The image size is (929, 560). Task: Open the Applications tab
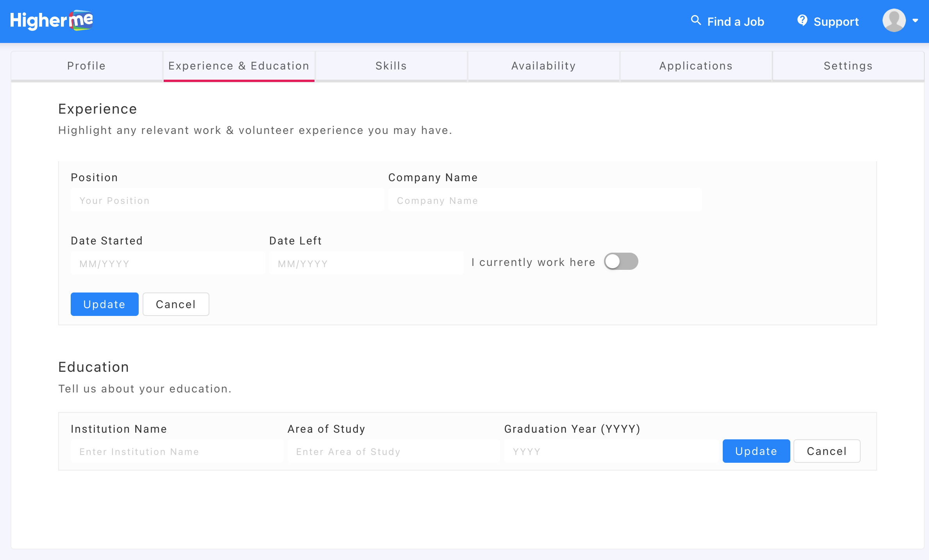[x=696, y=66]
